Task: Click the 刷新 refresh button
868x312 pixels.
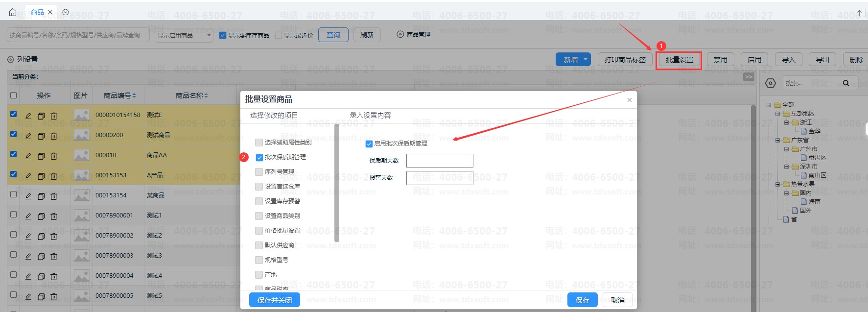Action: [367, 35]
